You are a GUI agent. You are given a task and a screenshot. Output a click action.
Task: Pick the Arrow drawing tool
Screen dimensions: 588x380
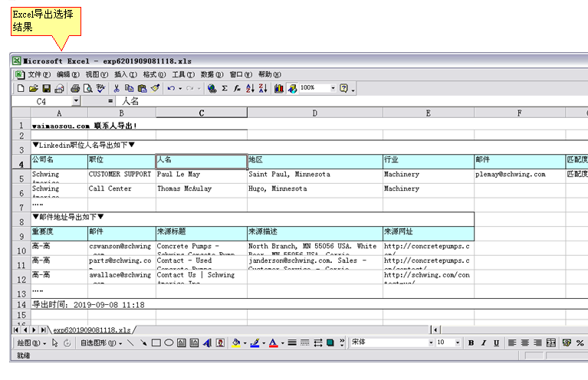click(143, 343)
